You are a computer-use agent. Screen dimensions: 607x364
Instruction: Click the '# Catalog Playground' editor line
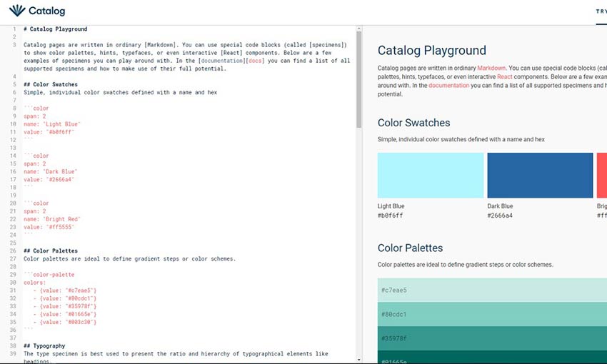click(56, 29)
